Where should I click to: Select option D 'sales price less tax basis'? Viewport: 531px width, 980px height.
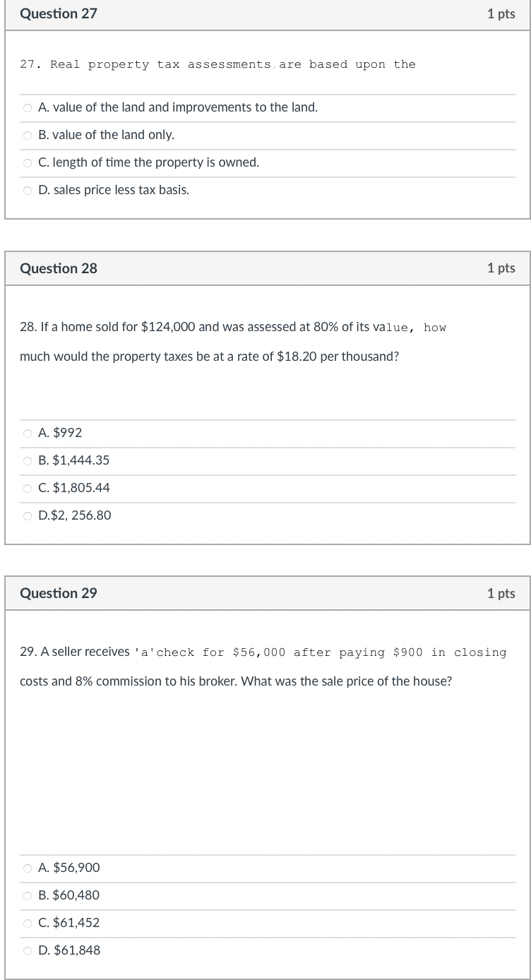(27, 189)
